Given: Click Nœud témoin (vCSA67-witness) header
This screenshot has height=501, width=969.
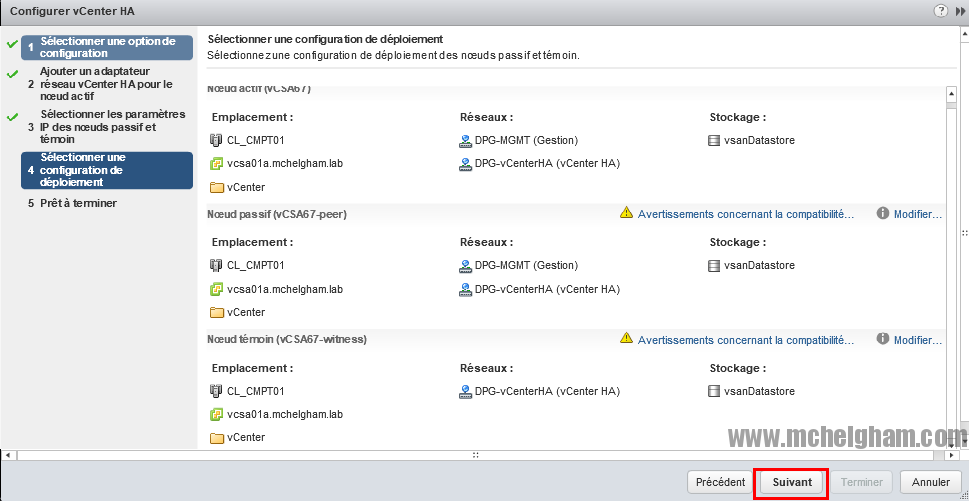Looking at the screenshot, I should coord(287,339).
